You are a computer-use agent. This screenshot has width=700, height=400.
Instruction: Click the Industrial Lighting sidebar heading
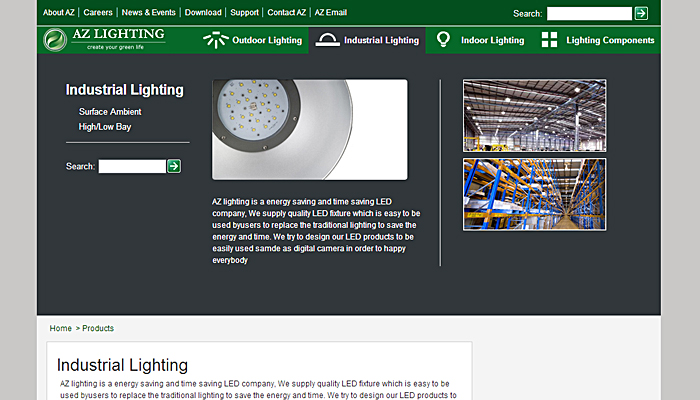pyautogui.click(x=125, y=90)
